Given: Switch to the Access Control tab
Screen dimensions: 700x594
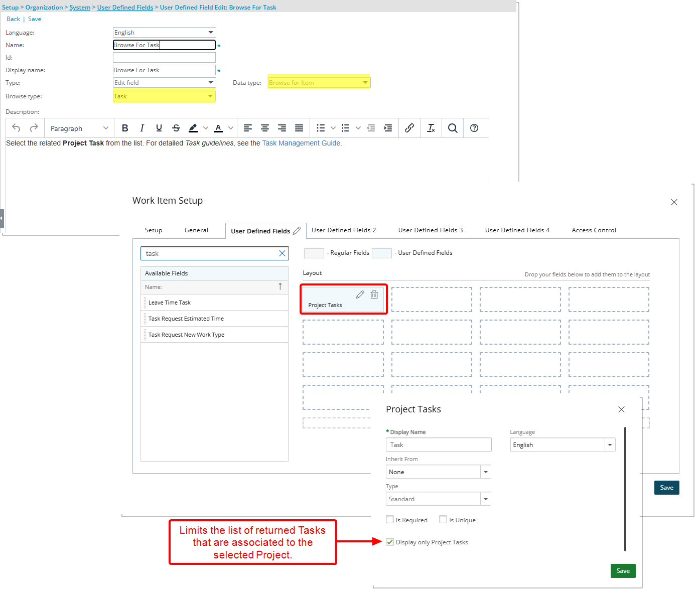Looking at the screenshot, I should pyautogui.click(x=594, y=230).
